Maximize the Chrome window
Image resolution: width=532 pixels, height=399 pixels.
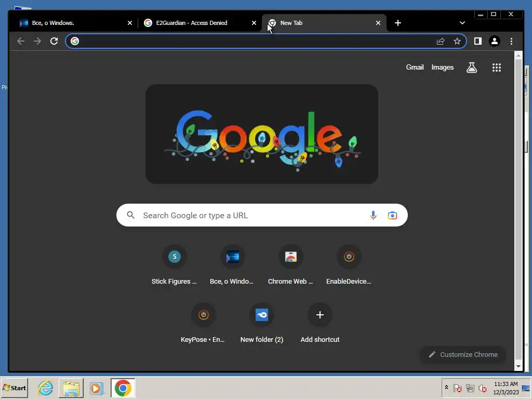pos(494,14)
